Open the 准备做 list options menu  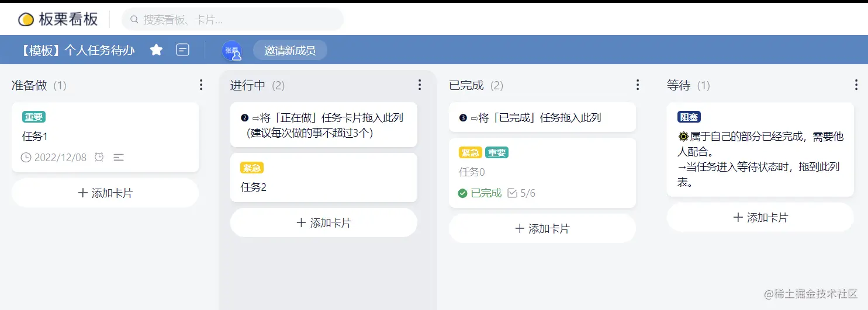pyautogui.click(x=201, y=85)
